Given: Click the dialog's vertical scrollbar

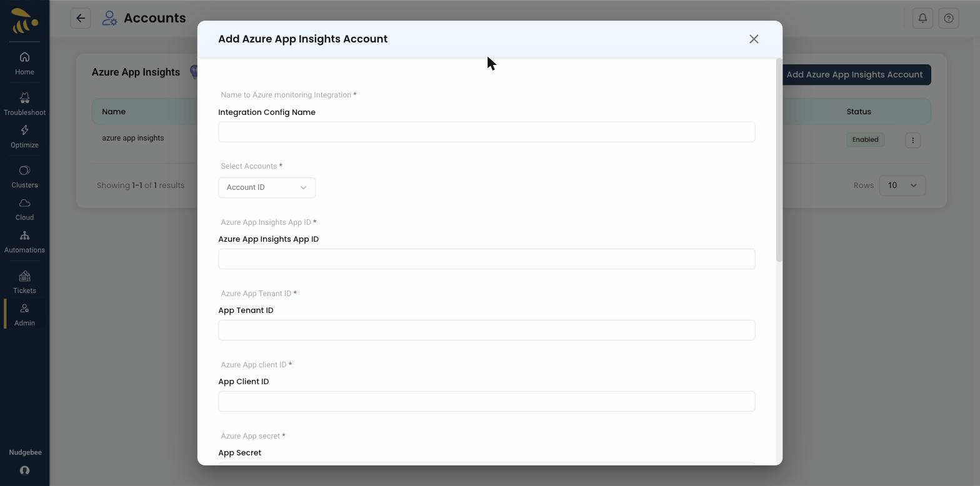Looking at the screenshot, I should (x=779, y=160).
